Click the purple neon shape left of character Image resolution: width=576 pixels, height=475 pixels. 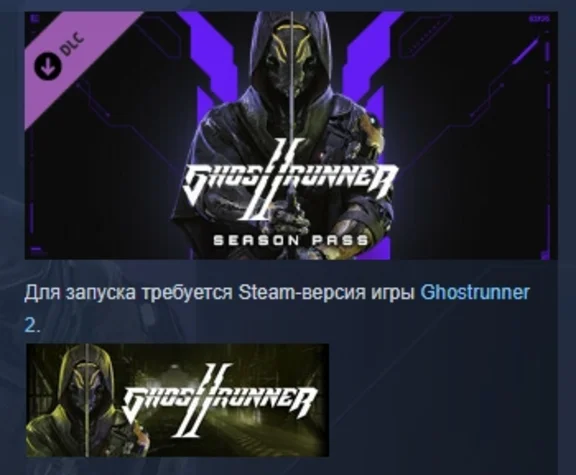coord(209,73)
